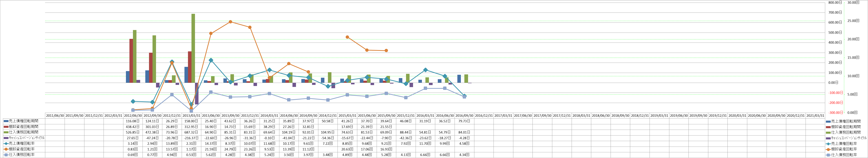Click the 687.32日 payables period cell
Image resolution: width=868 pixels, height=158 pixels.
point(191,132)
